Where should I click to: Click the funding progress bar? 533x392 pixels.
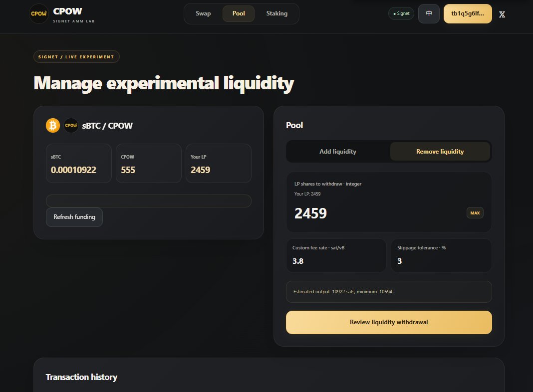pos(149,201)
